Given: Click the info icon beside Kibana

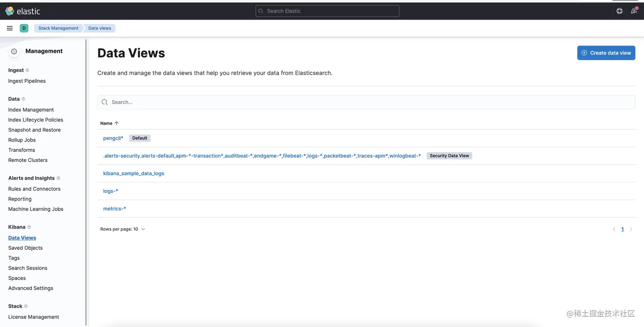Looking at the screenshot, I should 29,227.
